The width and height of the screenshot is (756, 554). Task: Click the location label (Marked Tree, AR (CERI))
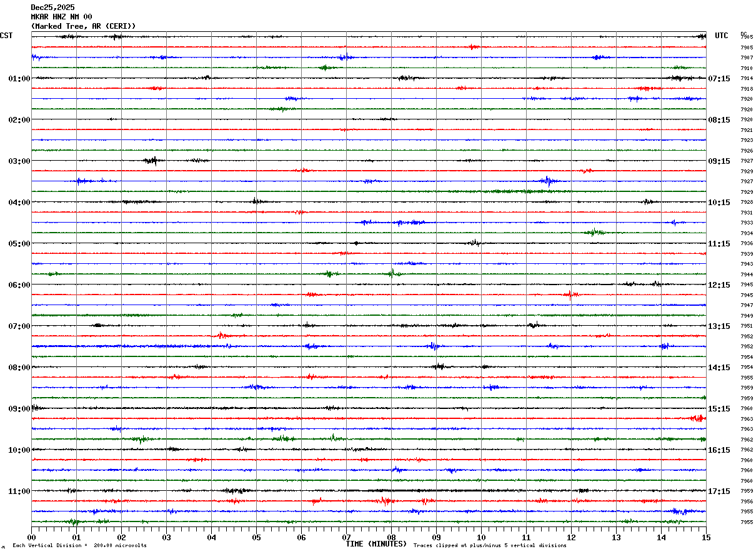(83, 26)
